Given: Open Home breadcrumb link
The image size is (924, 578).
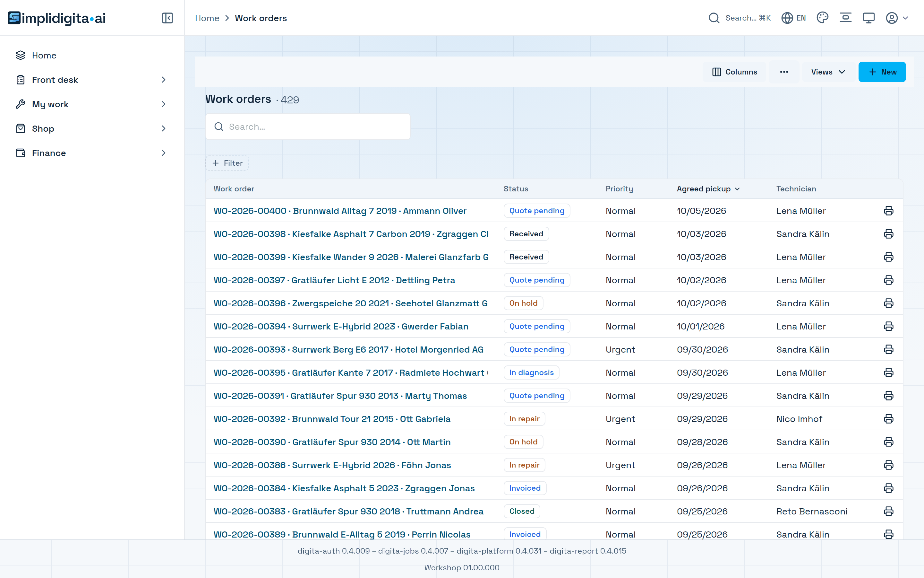Looking at the screenshot, I should (207, 18).
